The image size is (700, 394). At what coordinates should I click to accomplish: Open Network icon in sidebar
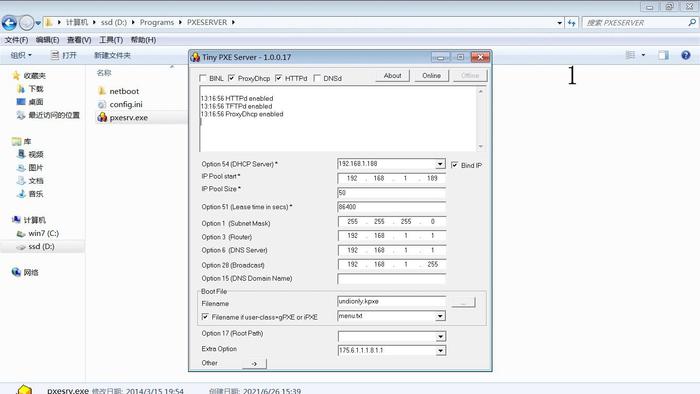pyautogui.click(x=17, y=272)
